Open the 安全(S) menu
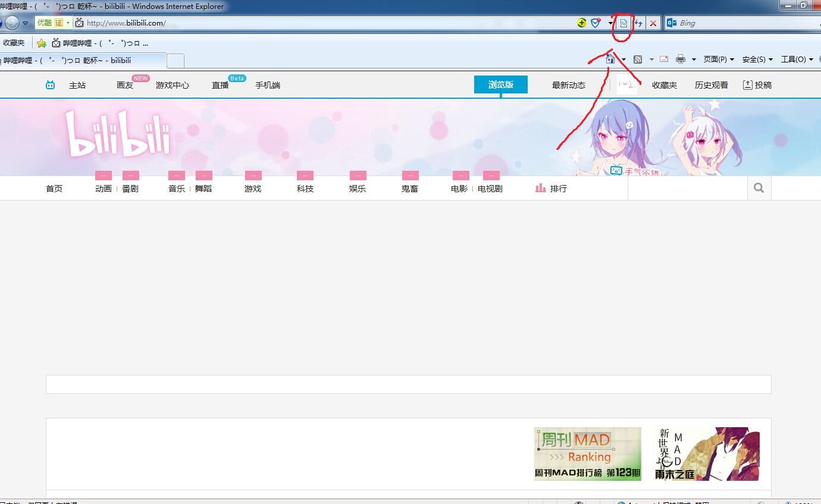This screenshot has height=504, width=821. (x=757, y=60)
